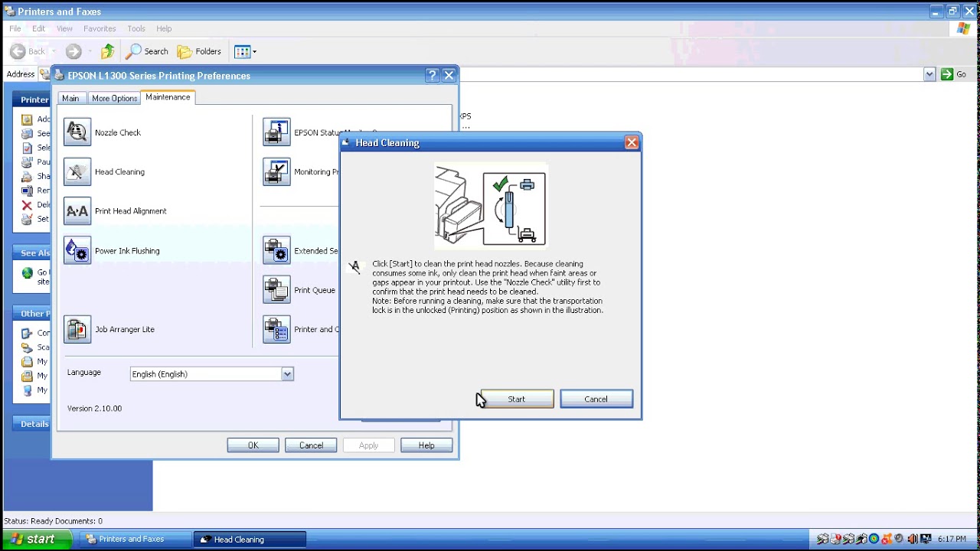Click Help button in Printing Preferences
This screenshot has width=980, height=551.
(426, 445)
